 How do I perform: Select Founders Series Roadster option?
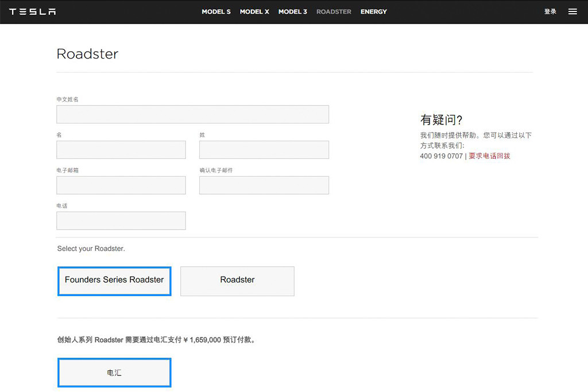114,281
